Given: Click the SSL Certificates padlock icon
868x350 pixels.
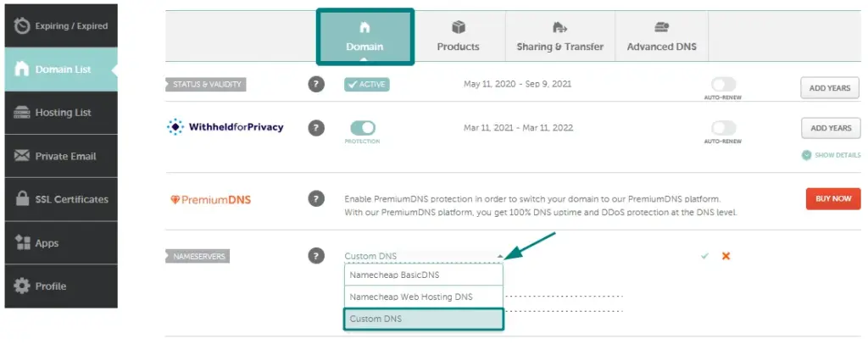Looking at the screenshot, I should [22, 199].
